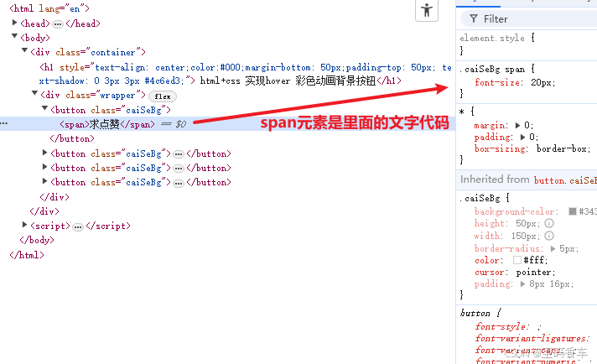Expand the margin shorthand property
597x364 pixels.
point(517,125)
